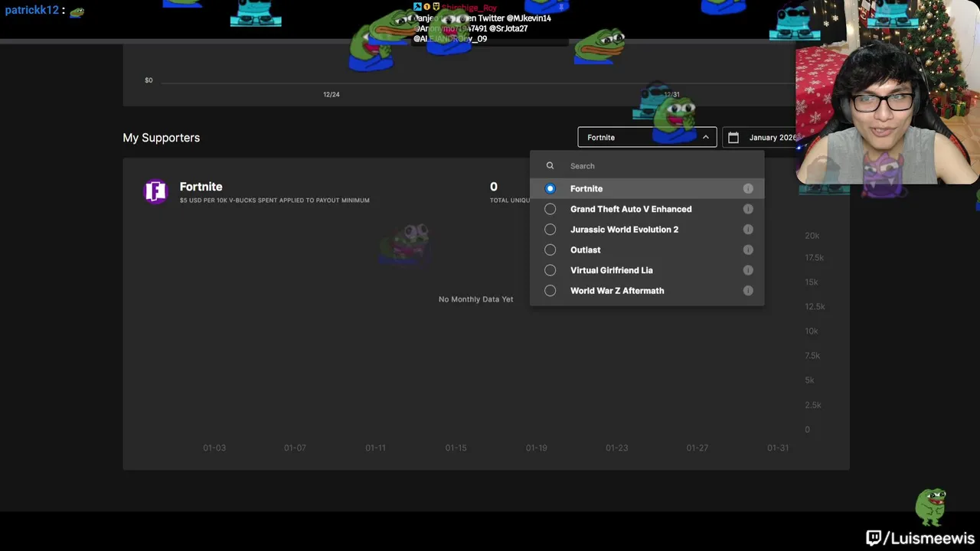Click the 20k y-axis value
980x551 pixels.
[812, 236]
